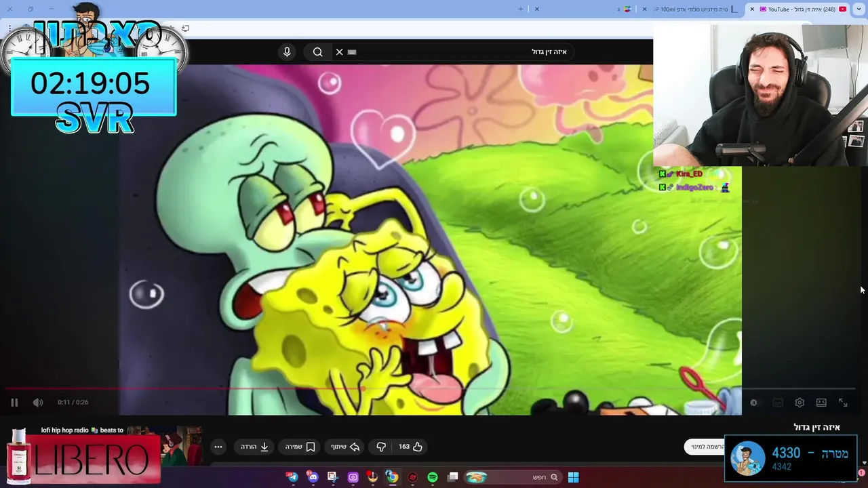Image resolution: width=868 pixels, height=488 pixels.
Task: Open a new browser tab with plus
Action: (x=521, y=9)
